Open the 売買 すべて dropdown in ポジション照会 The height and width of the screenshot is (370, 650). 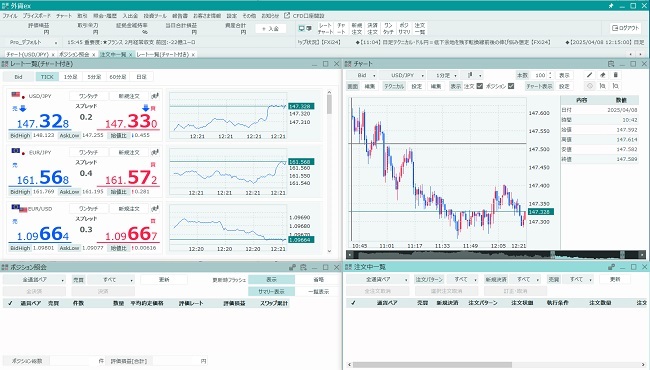point(110,280)
